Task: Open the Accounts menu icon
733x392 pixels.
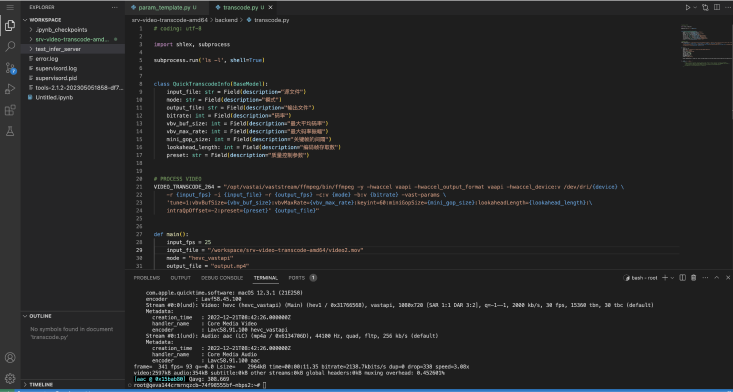Action: (10, 357)
